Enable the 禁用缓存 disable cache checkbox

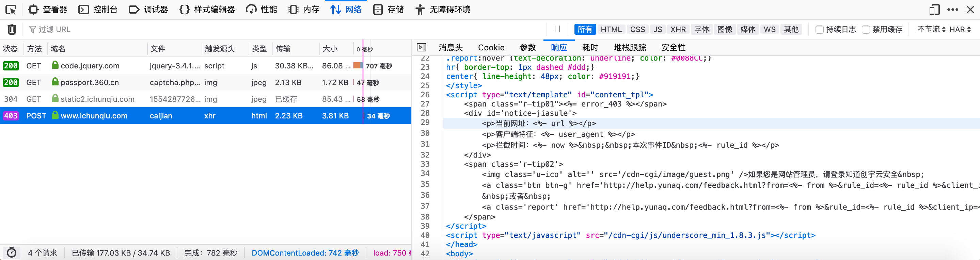866,30
